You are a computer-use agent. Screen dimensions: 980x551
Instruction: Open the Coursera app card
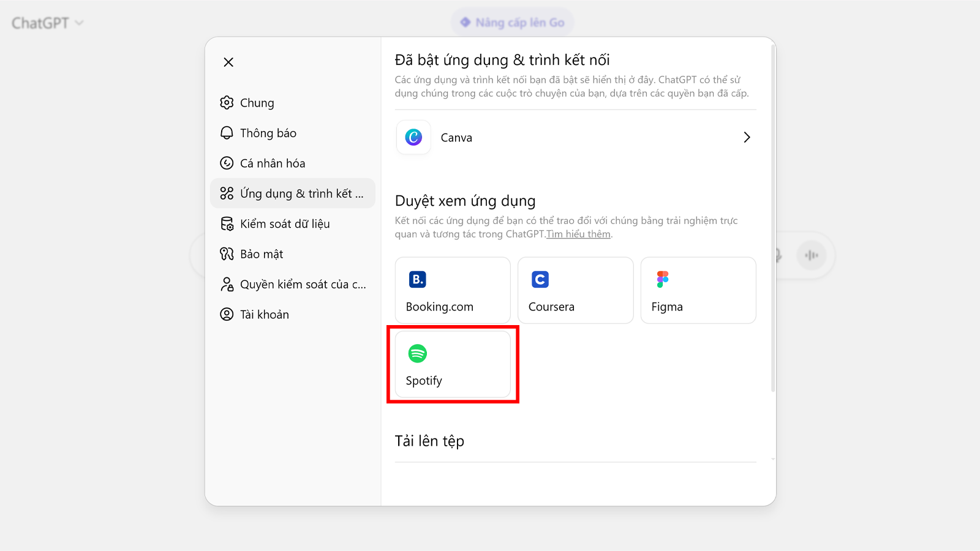pyautogui.click(x=575, y=290)
